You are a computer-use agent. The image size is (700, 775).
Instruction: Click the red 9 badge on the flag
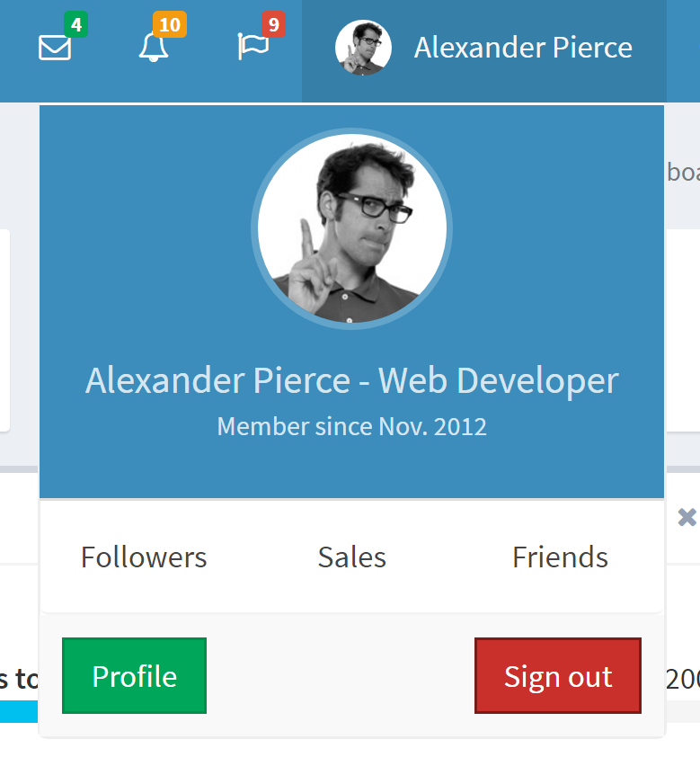[272, 25]
